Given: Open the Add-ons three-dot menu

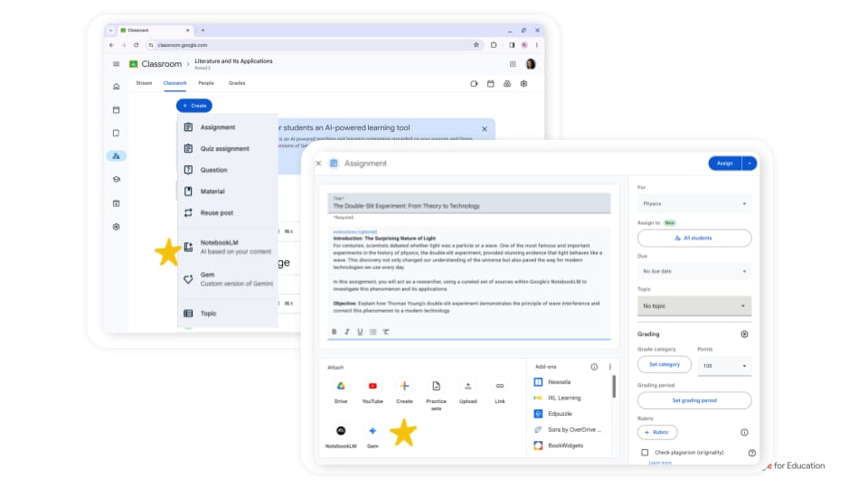Looking at the screenshot, I should point(610,367).
